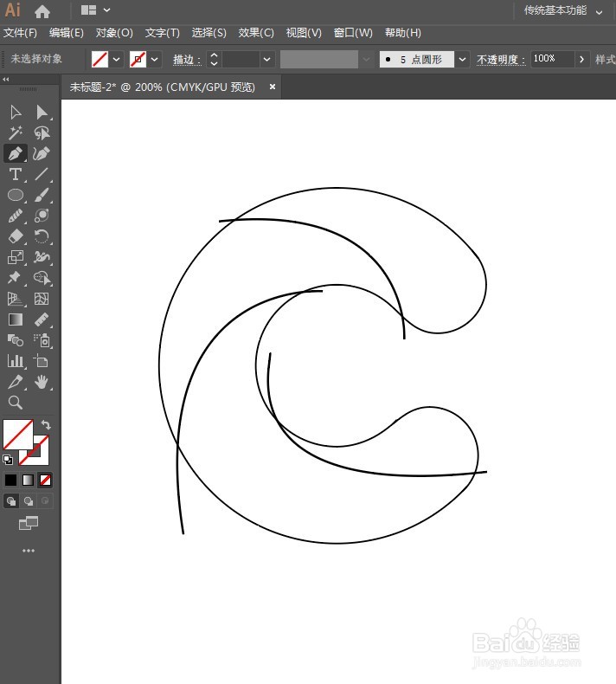Select the Puppet Warp pin tool
Screen dimensions: 616x684
click(x=16, y=278)
